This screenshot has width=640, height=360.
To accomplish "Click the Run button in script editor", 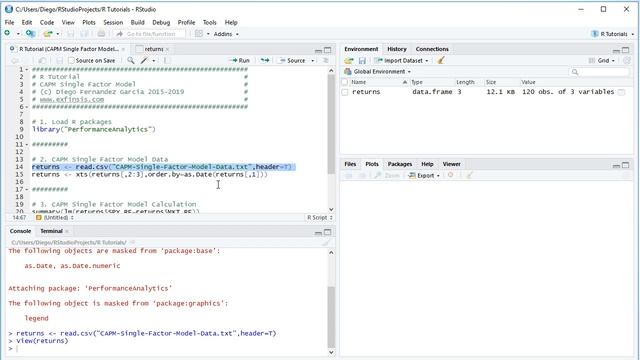I will [240, 60].
